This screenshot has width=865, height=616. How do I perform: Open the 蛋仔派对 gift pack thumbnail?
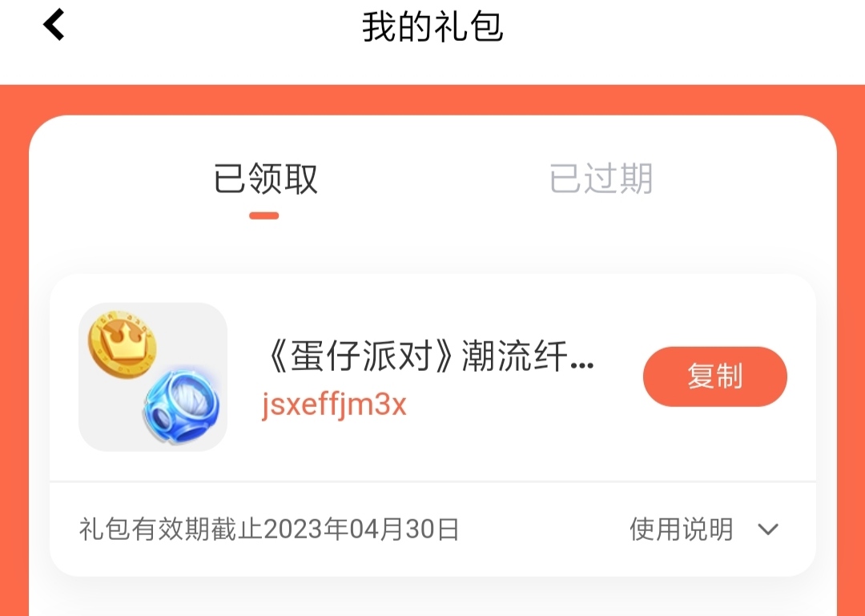coord(153,377)
